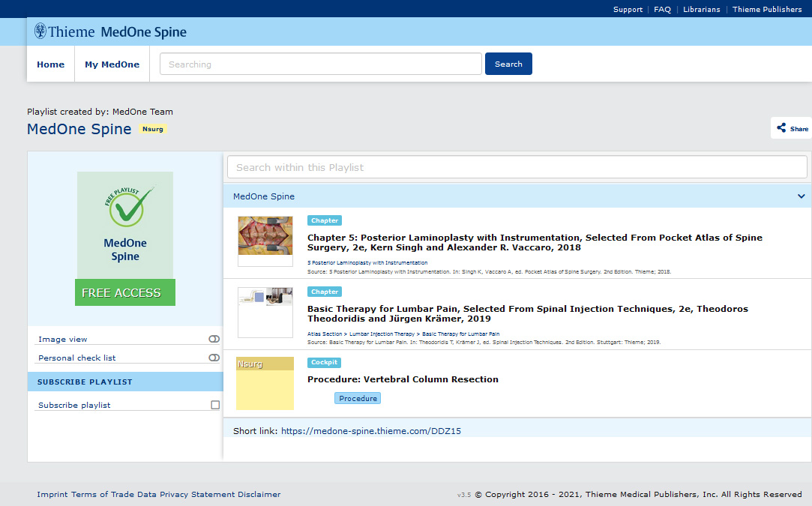Screen dimensions: 812x506
Task: Open the Posterior Laminoplasty chapter thumbnail
Action: coord(265,241)
